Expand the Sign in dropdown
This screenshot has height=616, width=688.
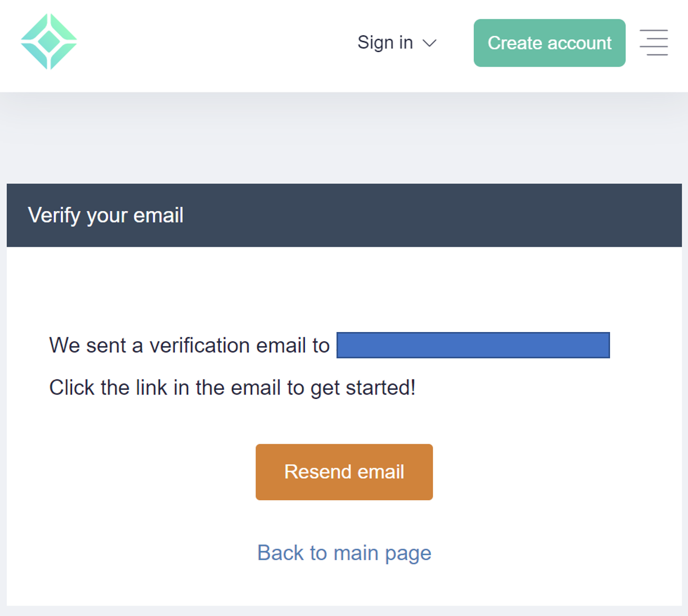[397, 42]
